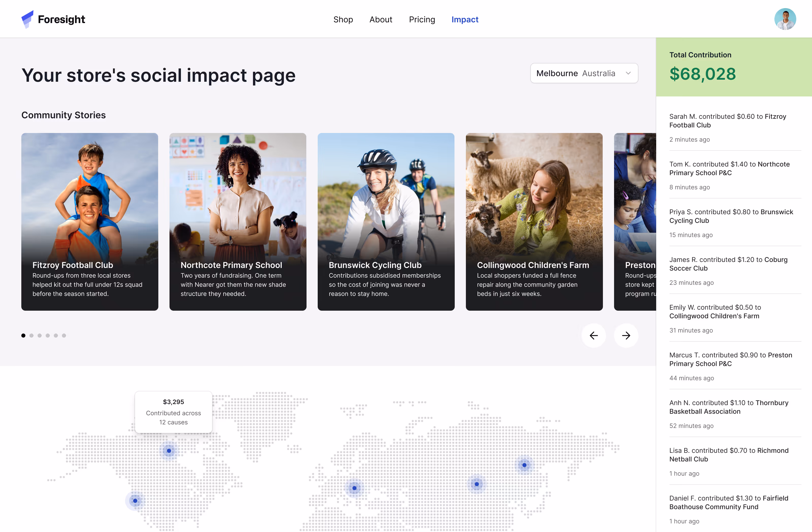Open the Shop menu item

click(343, 20)
